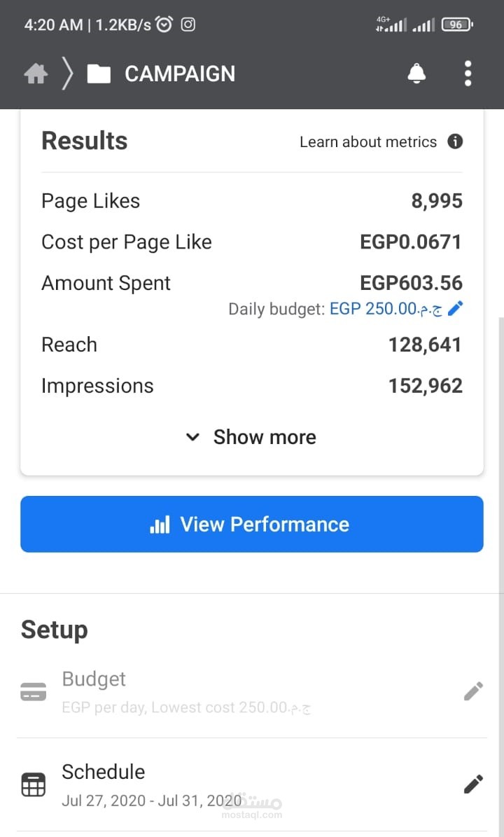The width and height of the screenshot is (504, 837).
Task: Open Learn about metrics link
Action: pos(367,141)
